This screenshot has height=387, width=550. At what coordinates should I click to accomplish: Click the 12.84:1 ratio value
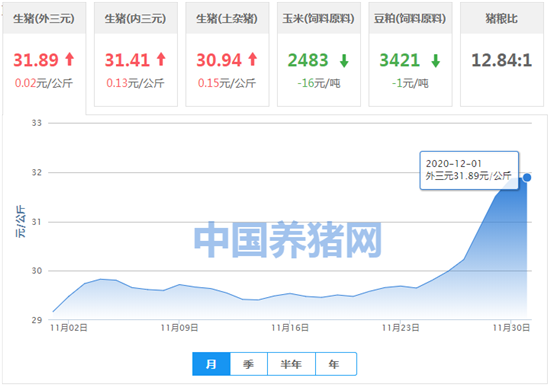(x=502, y=60)
